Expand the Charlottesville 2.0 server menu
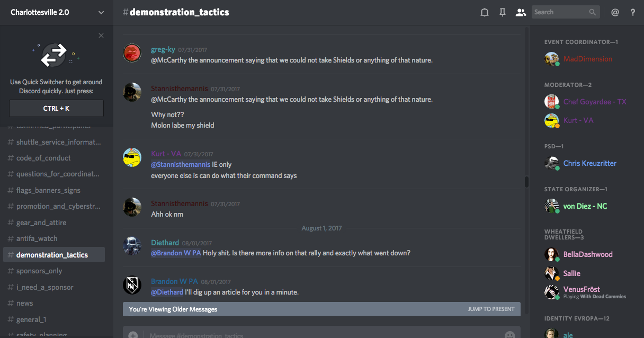The height and width of the screenshot is (338, 644). (x=101, y=12)
